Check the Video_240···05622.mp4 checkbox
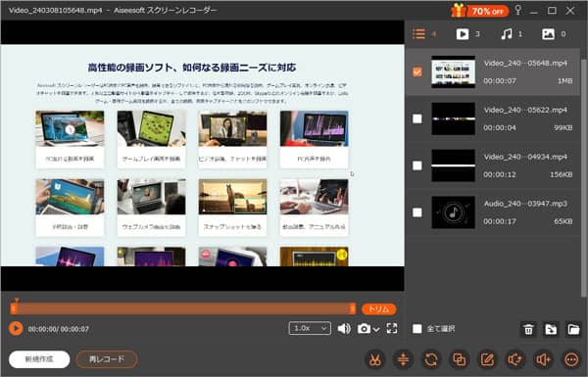Screen dimensions: 588x377 click(417, 118)
